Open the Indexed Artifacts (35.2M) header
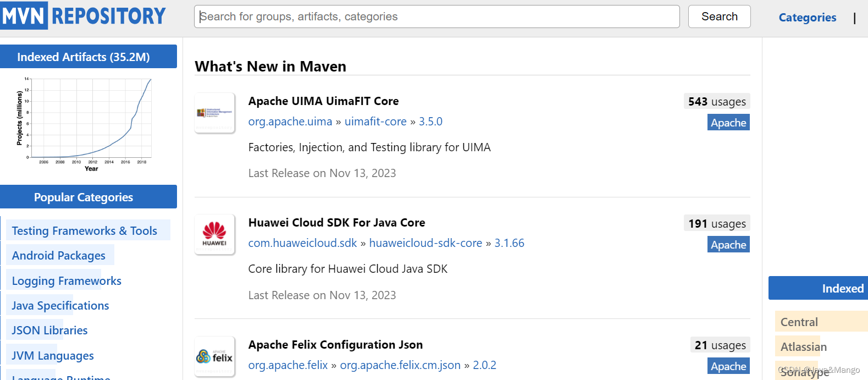The width and height of the screenshot is (868, 380). click(x=89, y=57)
